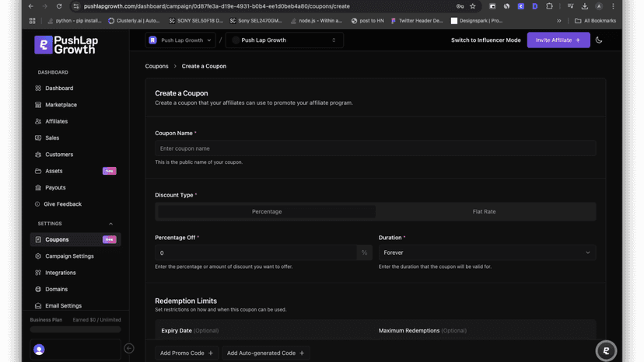
Task: Open the Push Lap Growth campaign selector
Action: [x=284, y=40]
